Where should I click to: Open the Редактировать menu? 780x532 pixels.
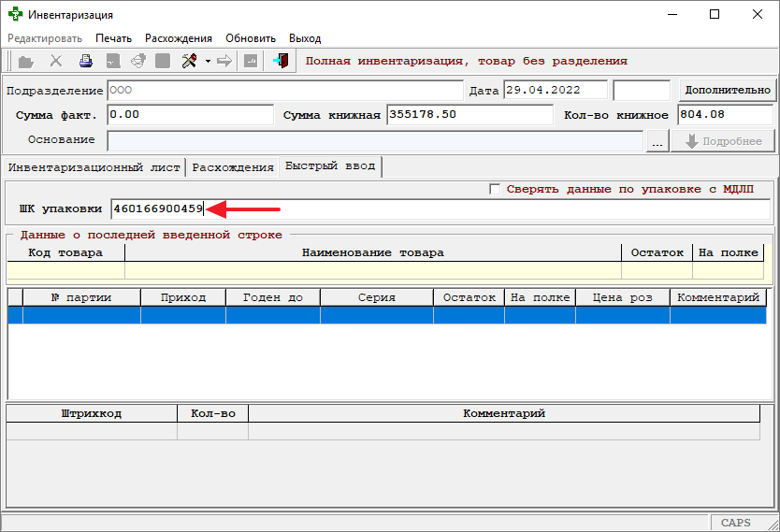click(x=45, y=38)
